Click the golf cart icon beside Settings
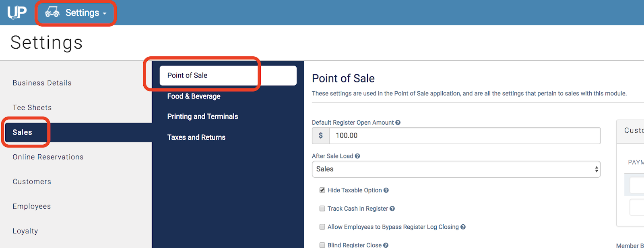644x248 pixels. [x=52, y=12]
